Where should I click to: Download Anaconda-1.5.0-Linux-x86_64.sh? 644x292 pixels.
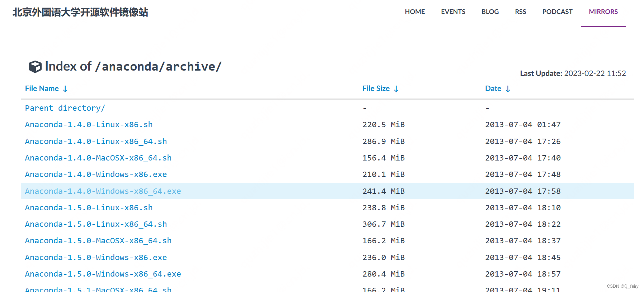96,224
